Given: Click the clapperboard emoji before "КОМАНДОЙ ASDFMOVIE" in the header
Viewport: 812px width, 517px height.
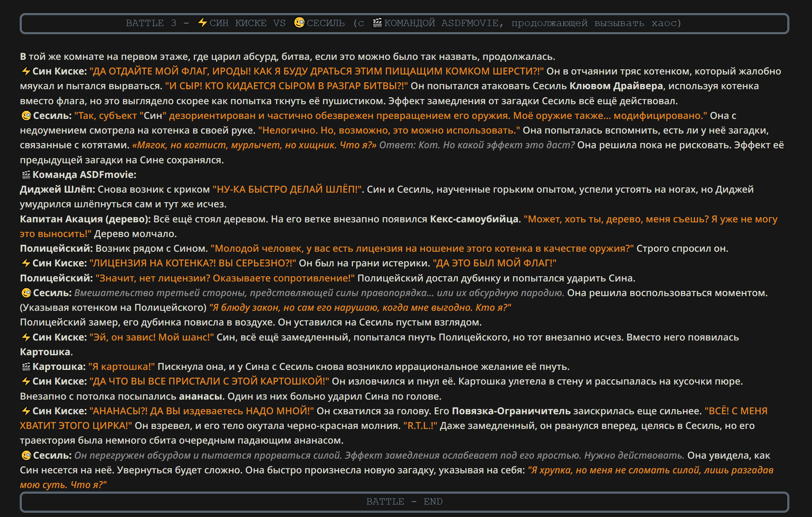Looking at the screenshot, I should click(377, 23).
